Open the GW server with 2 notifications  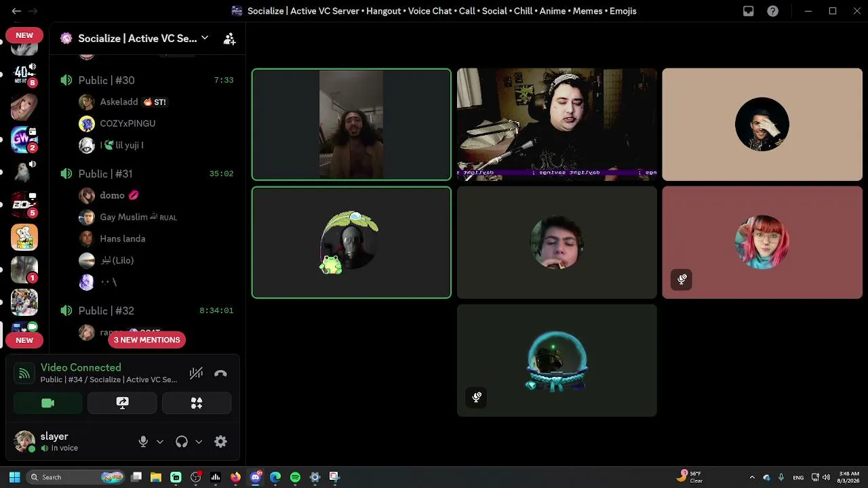(24, 139)
